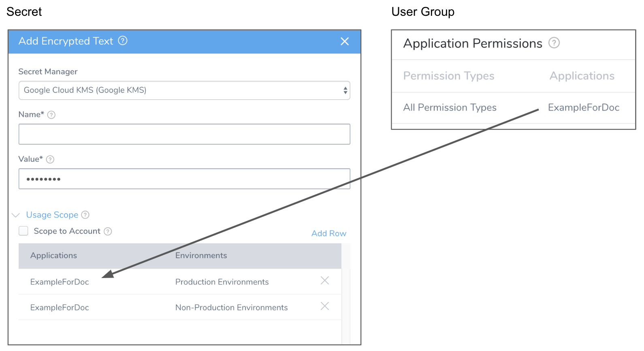This screenshot has width=644, height=351.
Task: Add a new usage scope row
Action: point(329,233)
